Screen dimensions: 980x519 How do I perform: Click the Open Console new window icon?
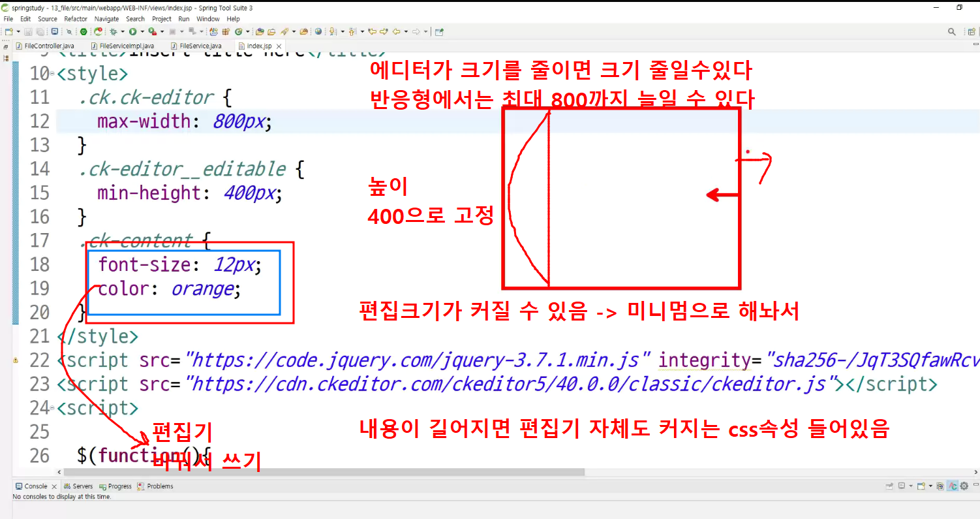[921, 486]
